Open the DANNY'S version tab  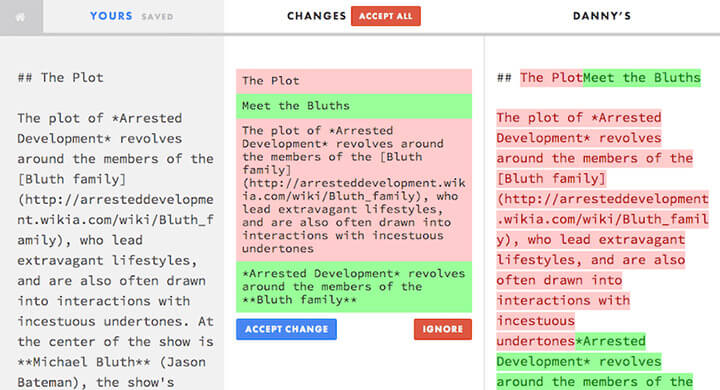pyautogui.click(x=602, y=16)
